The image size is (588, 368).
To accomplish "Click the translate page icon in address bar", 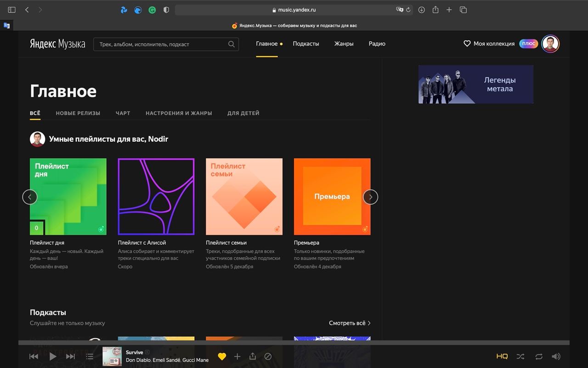I will (x=400, y=10).
